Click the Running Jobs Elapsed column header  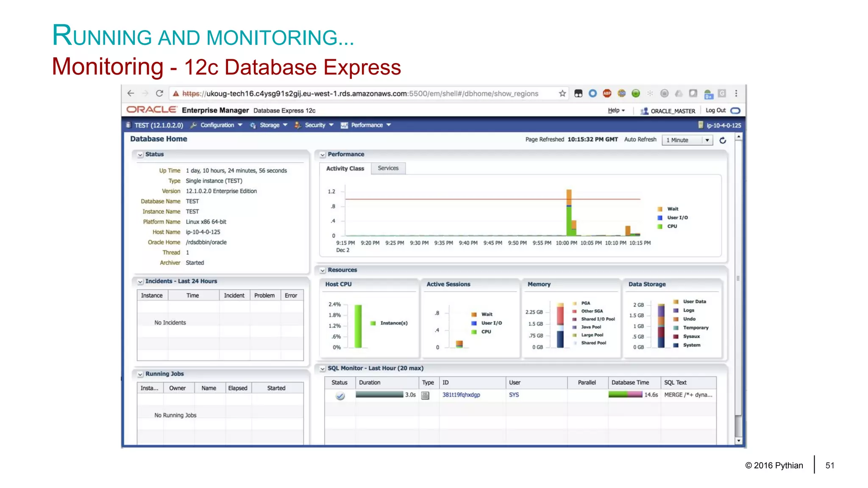(238, 388)
